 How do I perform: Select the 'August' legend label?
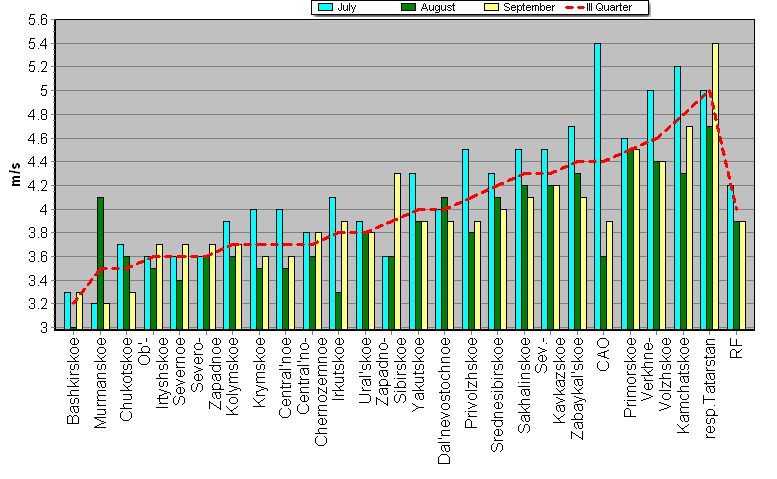[438, 7]
